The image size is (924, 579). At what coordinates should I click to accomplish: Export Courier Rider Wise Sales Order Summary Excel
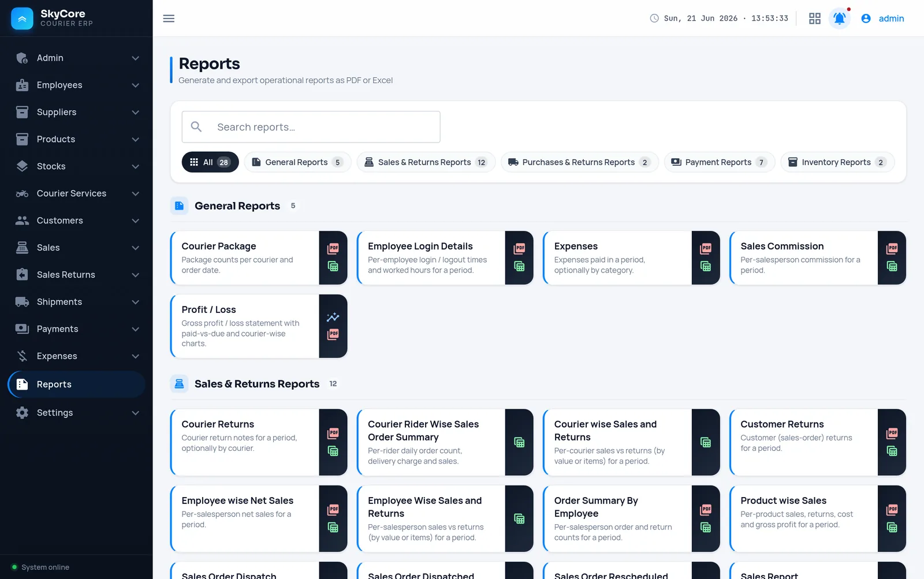point(519,442)
